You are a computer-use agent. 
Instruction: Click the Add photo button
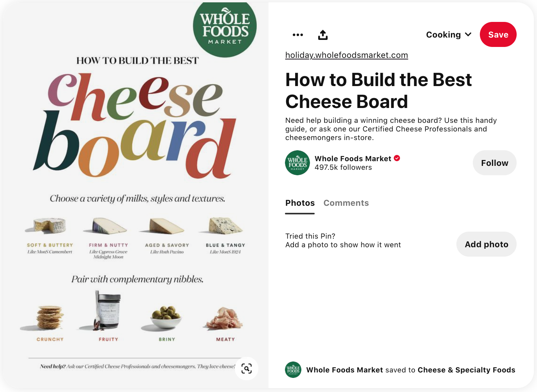point(487,244)
